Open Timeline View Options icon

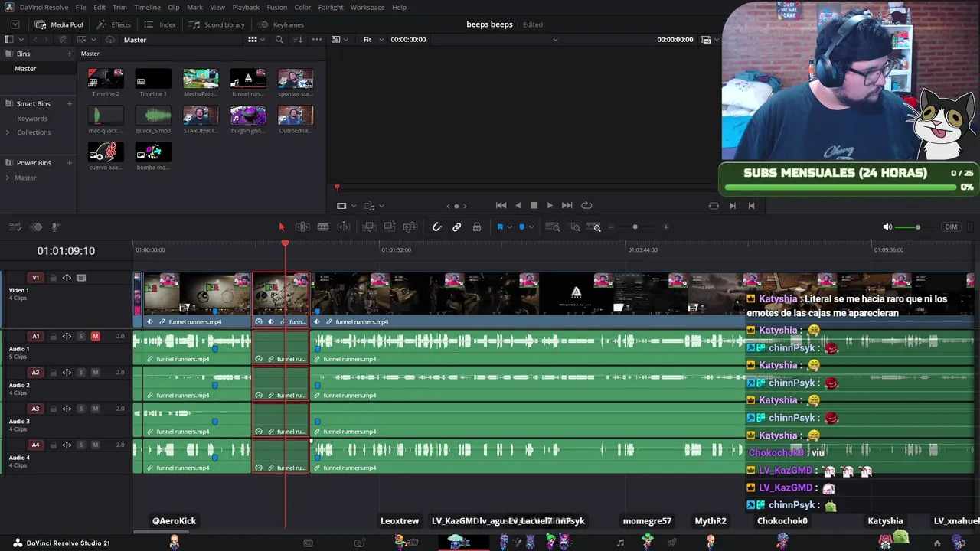pyautogui.click(x=15, y=227)
